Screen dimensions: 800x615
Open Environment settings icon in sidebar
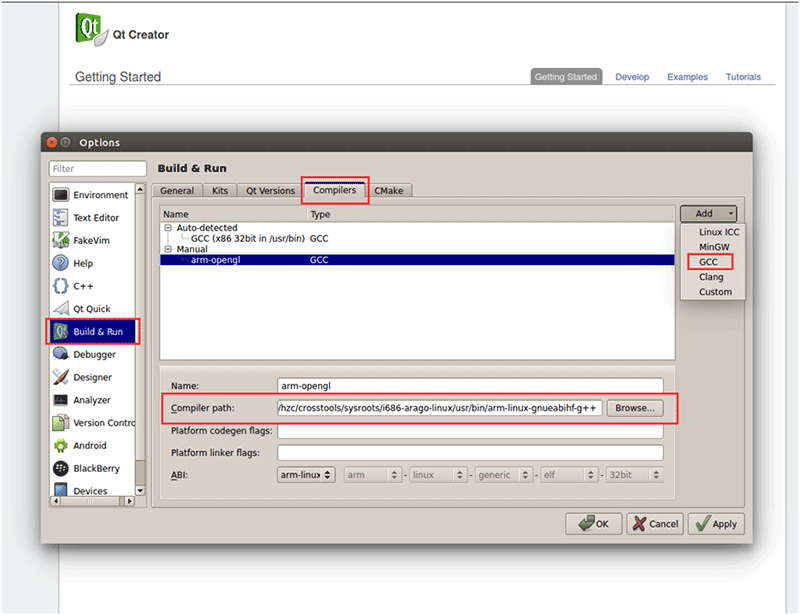tap(61, 195)
